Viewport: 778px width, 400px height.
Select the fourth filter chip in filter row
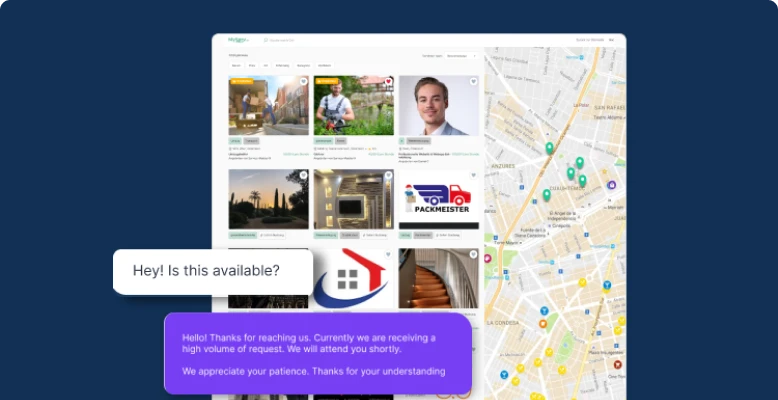[282, 66]
